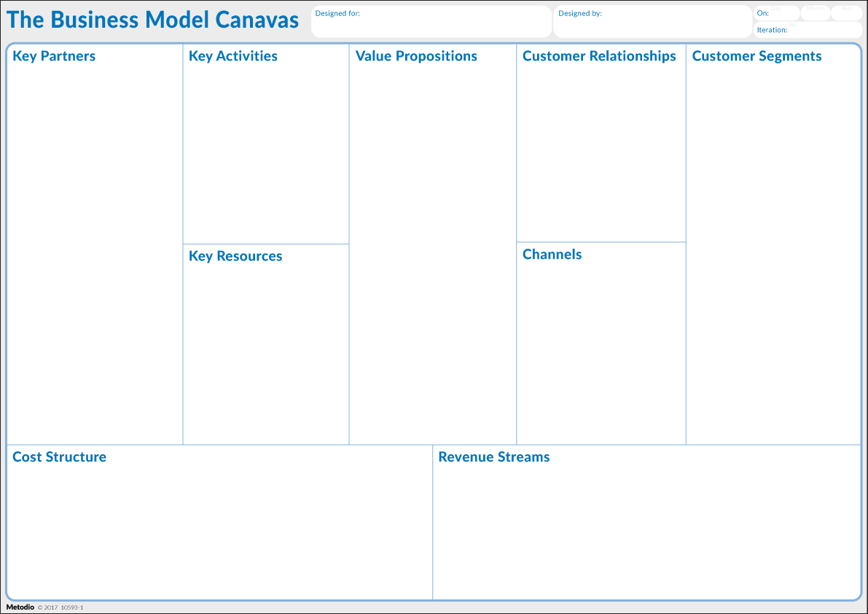
Task: Click the Year input box
Action: coord(847,13)
